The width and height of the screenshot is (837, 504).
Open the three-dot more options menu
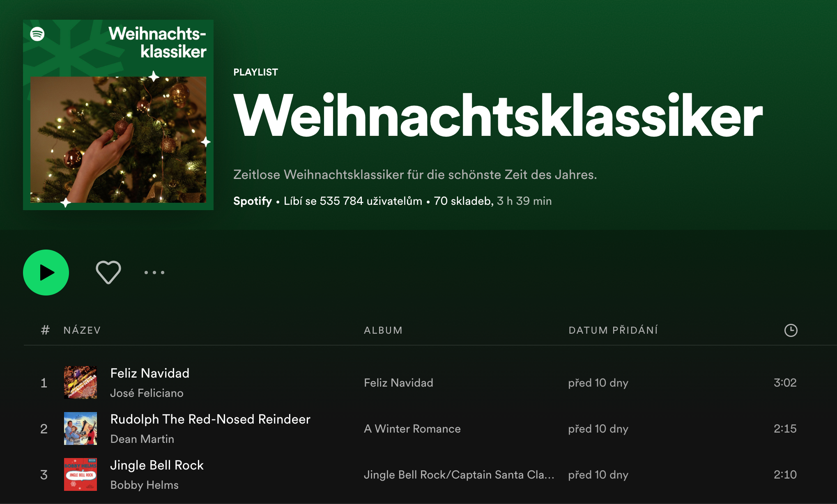point(154,273)
